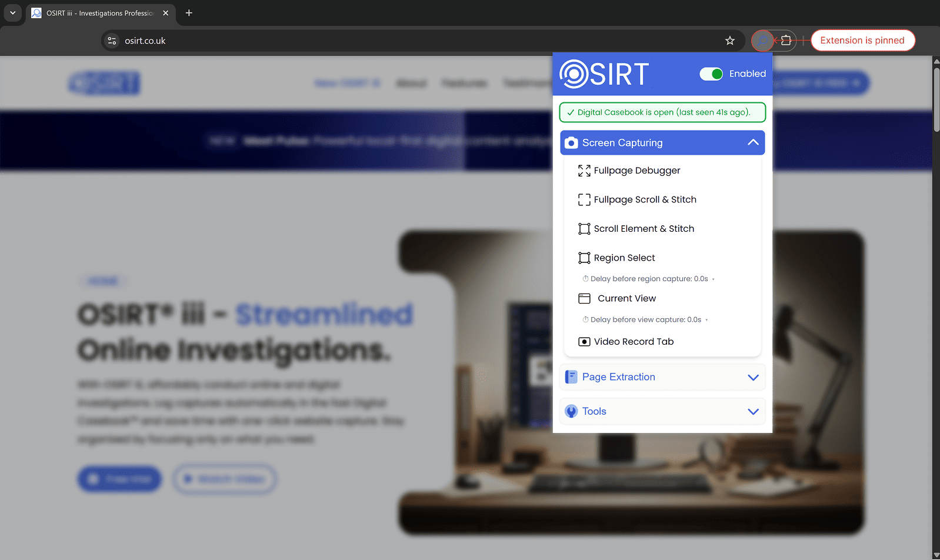Open the Chrome Extensions puzzle menu

point(786,41)
